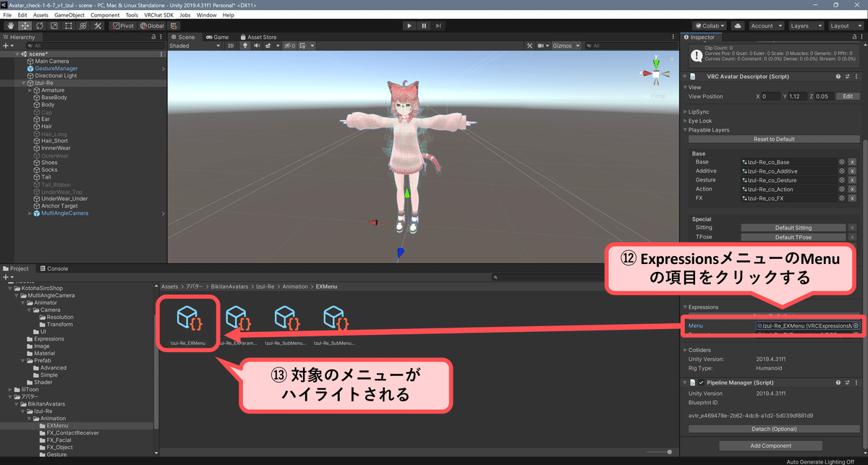Toggle Global handle rotation

[153, 25]
